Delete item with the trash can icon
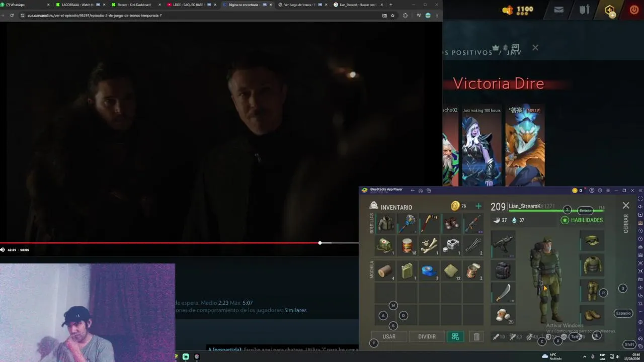644x362 pixels. point(476,337)
